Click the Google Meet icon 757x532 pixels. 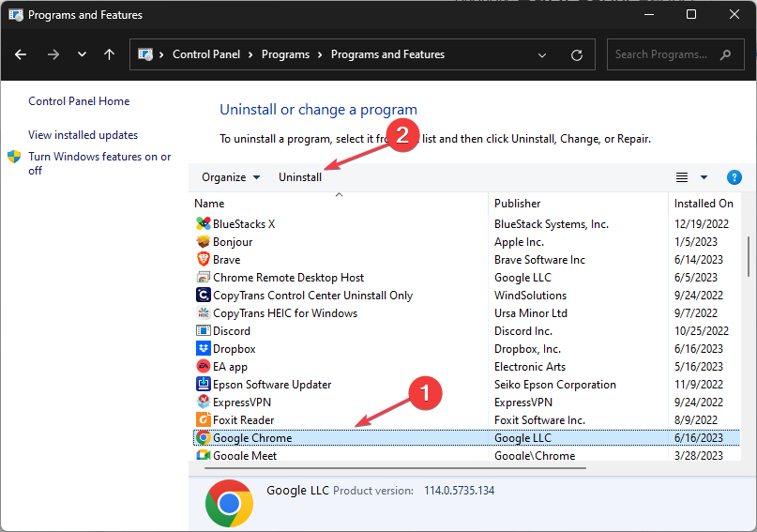[204, 455]
